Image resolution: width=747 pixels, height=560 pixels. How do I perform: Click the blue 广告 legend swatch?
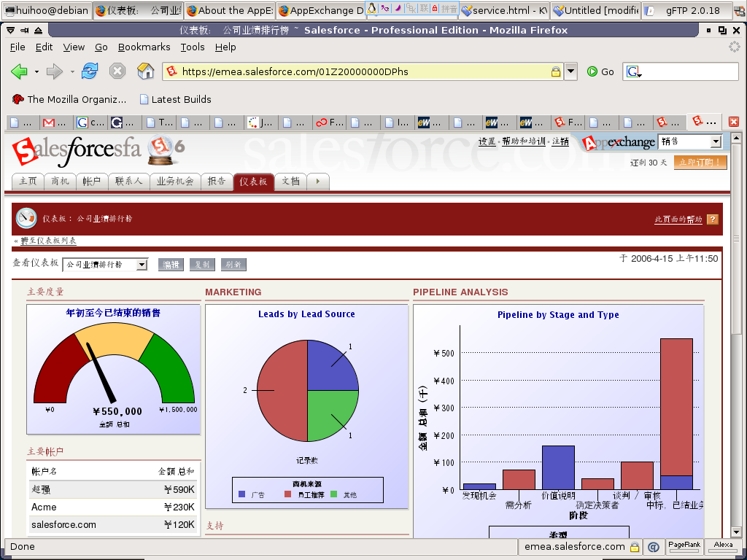241,494
